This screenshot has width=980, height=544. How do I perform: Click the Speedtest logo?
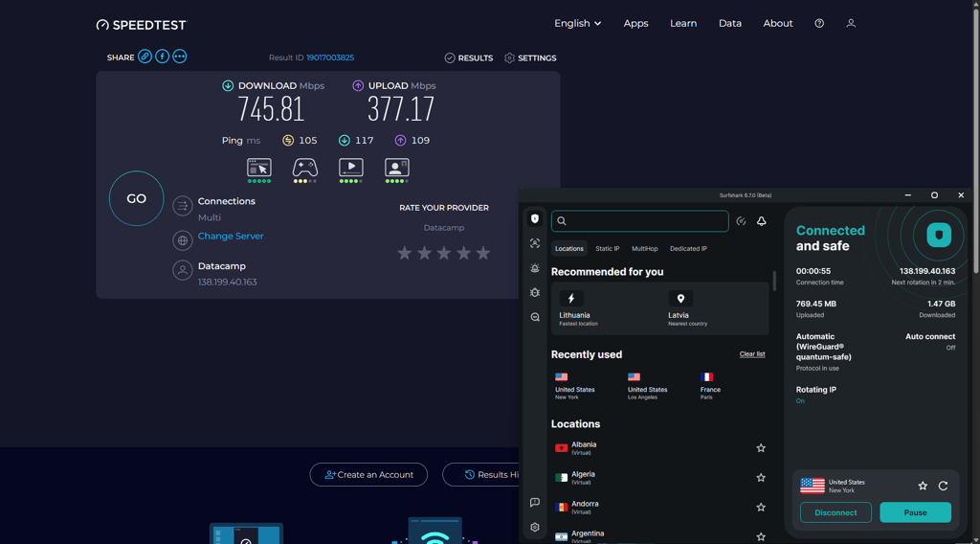point(142,25)
